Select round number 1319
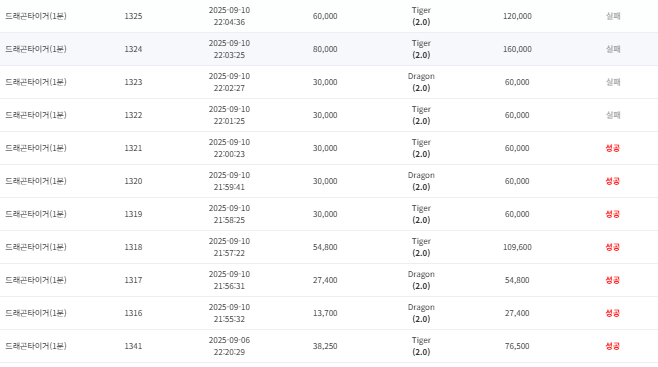 133,214
